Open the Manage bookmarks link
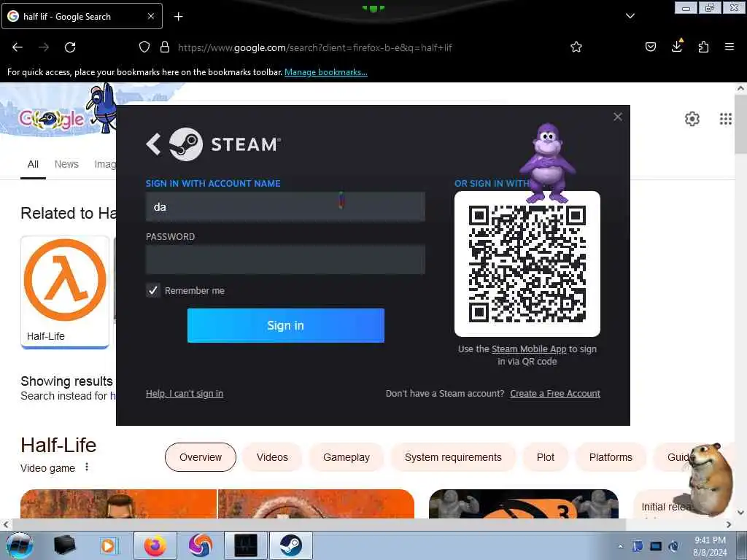The width and height of the screenshot is (747, 560). pyautogui.click(x=326, y=72)
